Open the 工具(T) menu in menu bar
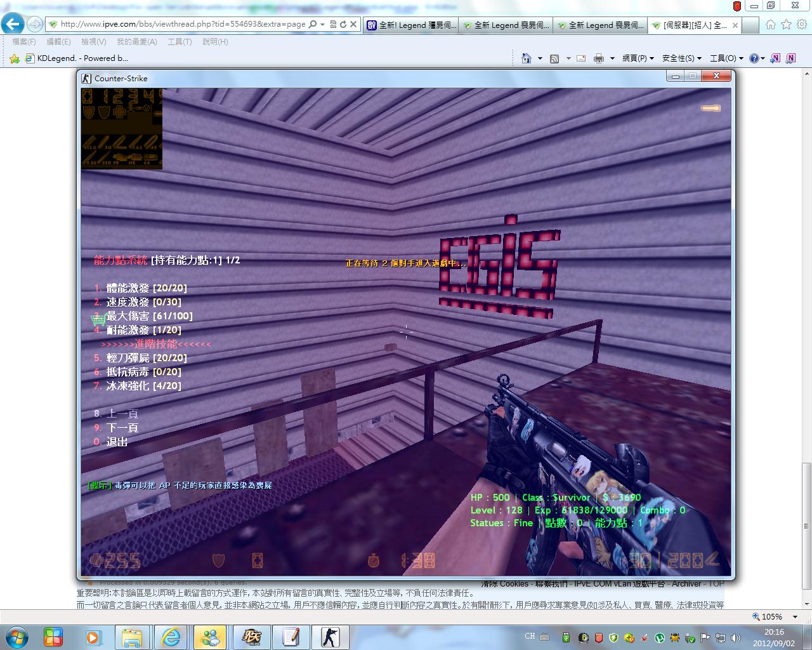The image size is (812, 650). click(x=180, y=41)
